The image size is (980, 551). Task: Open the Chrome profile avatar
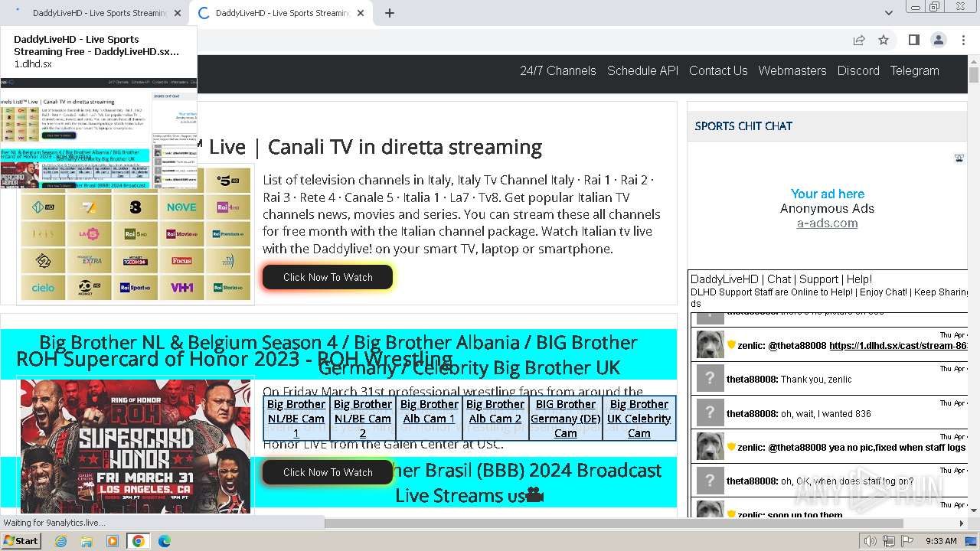tap(938, 40)
